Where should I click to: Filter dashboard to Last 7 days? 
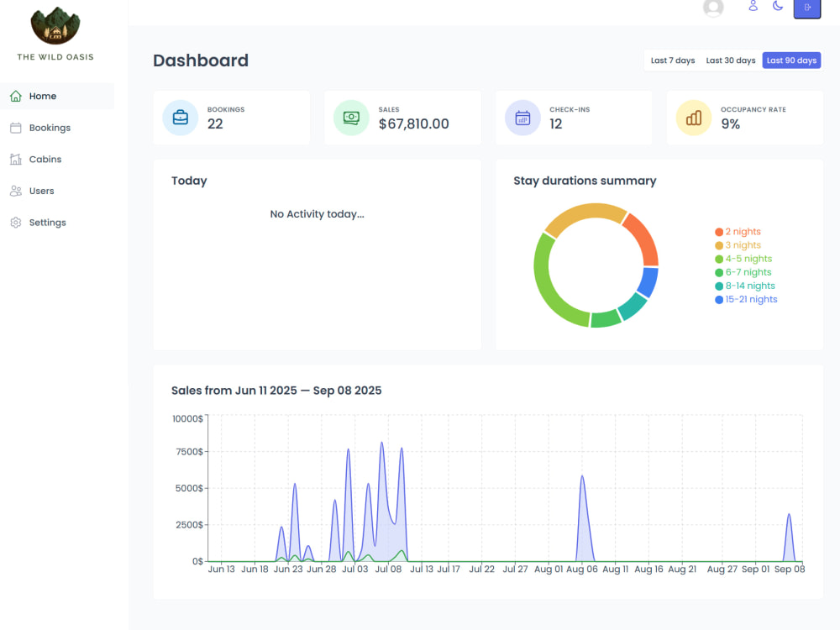click(x=672, y=60)
